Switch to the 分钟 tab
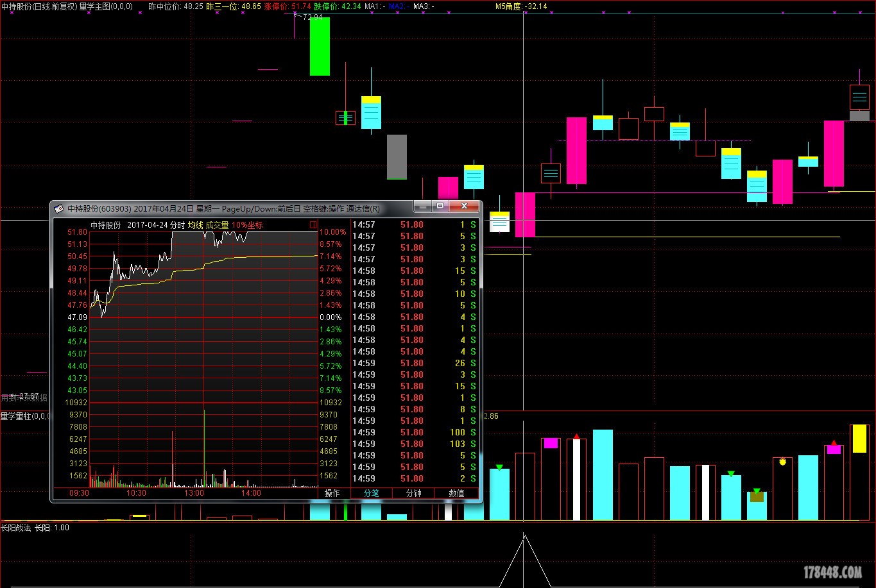The width and height of the screenshot is (876, 588). [x=414, y=493]
